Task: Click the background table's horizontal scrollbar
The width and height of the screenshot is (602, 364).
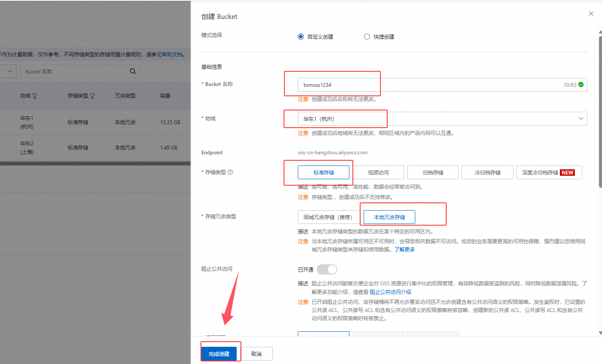Action: click(95, 163)
